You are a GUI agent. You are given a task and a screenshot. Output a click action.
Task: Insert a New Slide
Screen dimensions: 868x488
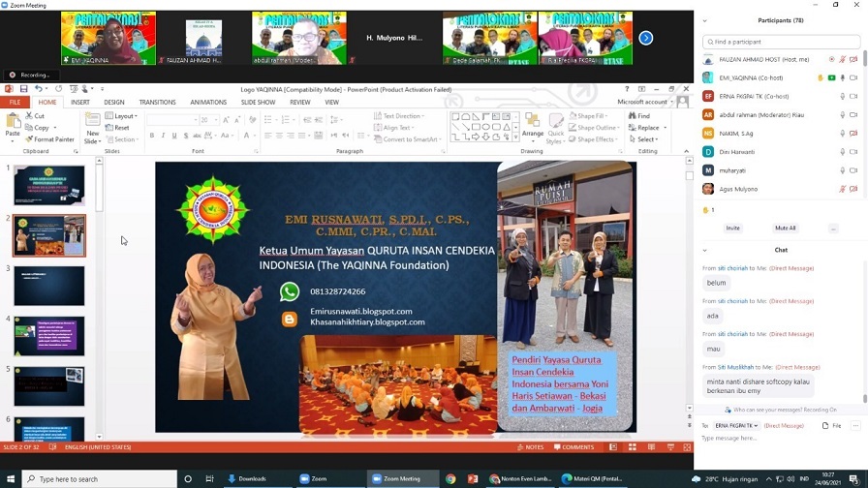pos(92,129)
